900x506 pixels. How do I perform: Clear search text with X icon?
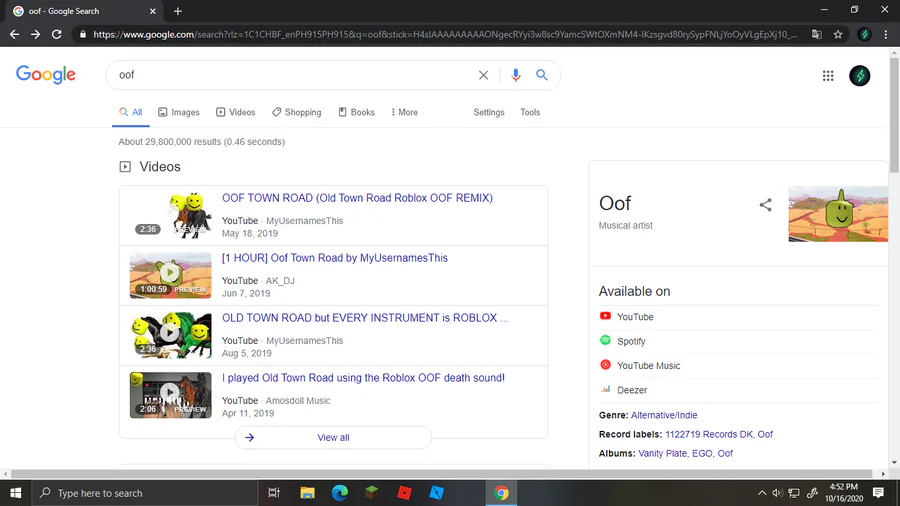coord(483,75)
